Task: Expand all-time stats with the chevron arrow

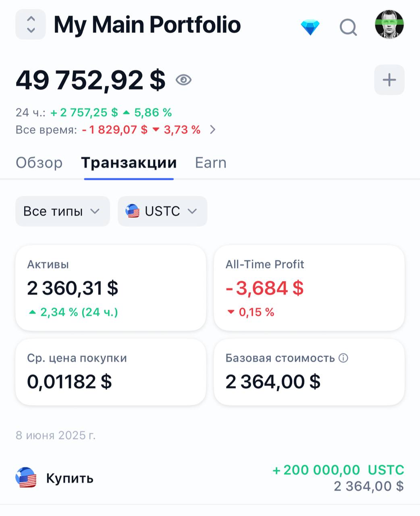Action: [x=213, y=129]
